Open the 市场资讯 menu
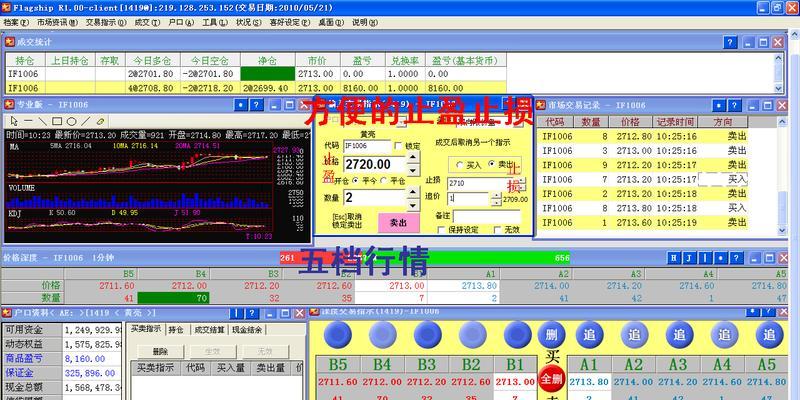This screenshot has width=800, height=400. 57,22
